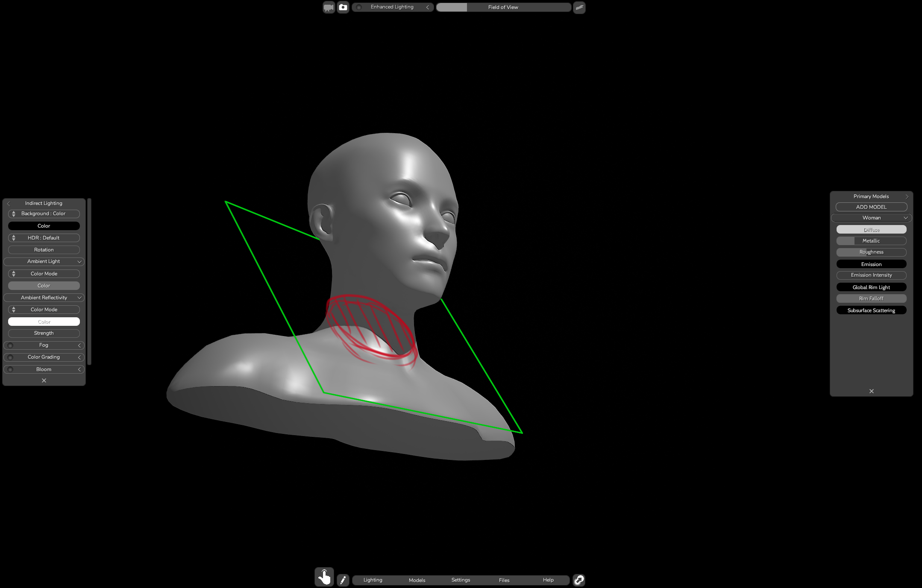This screenshot has height=588, width=922.
Task: Open the Lighting menu
Action: [373, 580]
